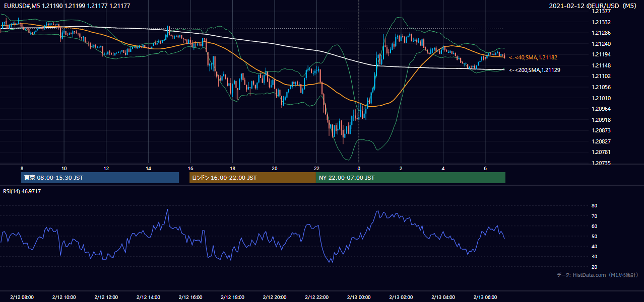644x302 pixels.
Task: Click RSI scale value 60
Action: click(x=595, y=226)
